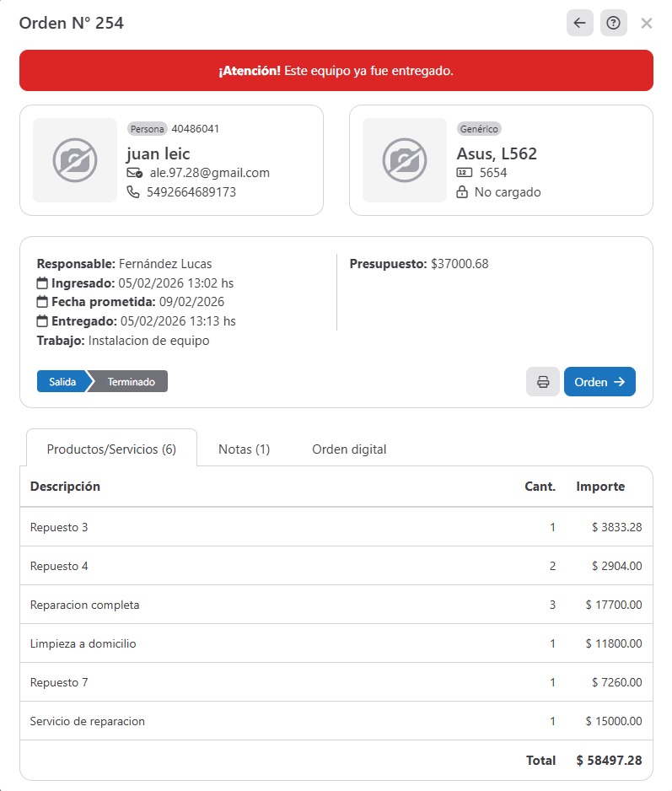Click the calendar icon next to Fecha prometida
672x791 pixels.
pyautogui.click(x=42, y=302)
